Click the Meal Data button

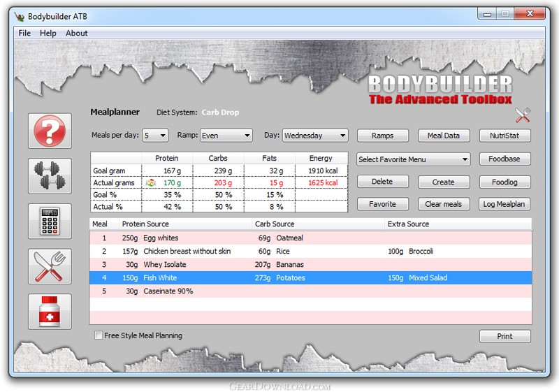(x=444, y=136)
